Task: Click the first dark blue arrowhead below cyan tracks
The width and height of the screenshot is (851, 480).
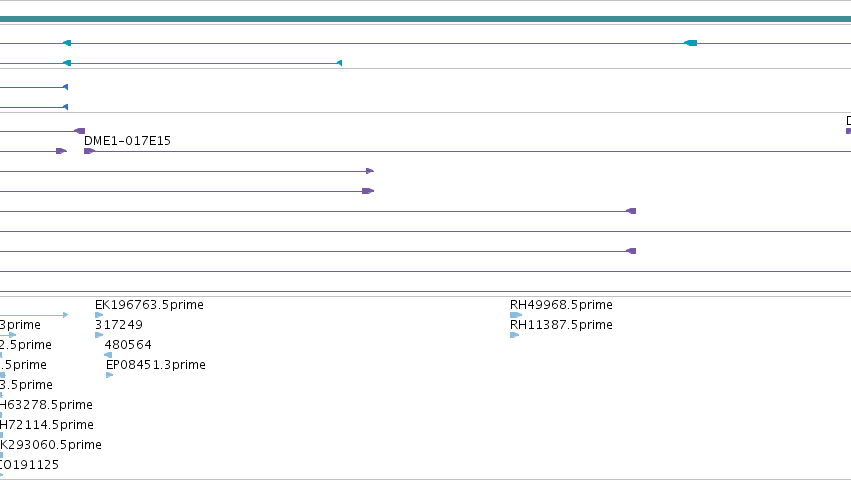Action: (65, 87)
